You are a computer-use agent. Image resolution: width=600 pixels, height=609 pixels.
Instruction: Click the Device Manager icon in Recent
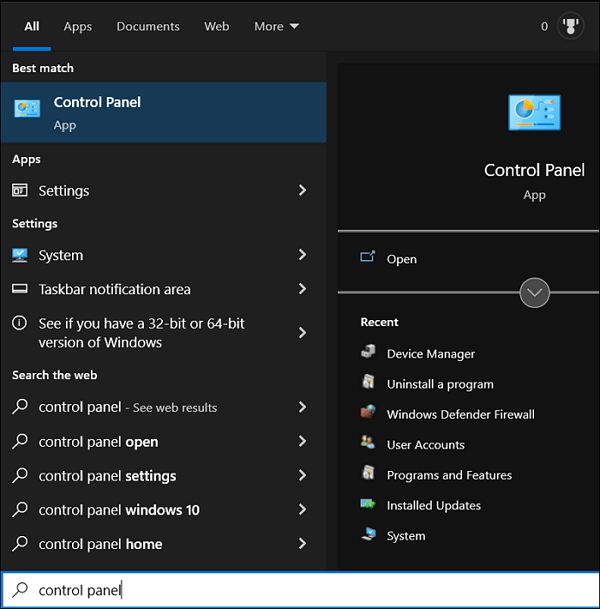click(368, 353)
